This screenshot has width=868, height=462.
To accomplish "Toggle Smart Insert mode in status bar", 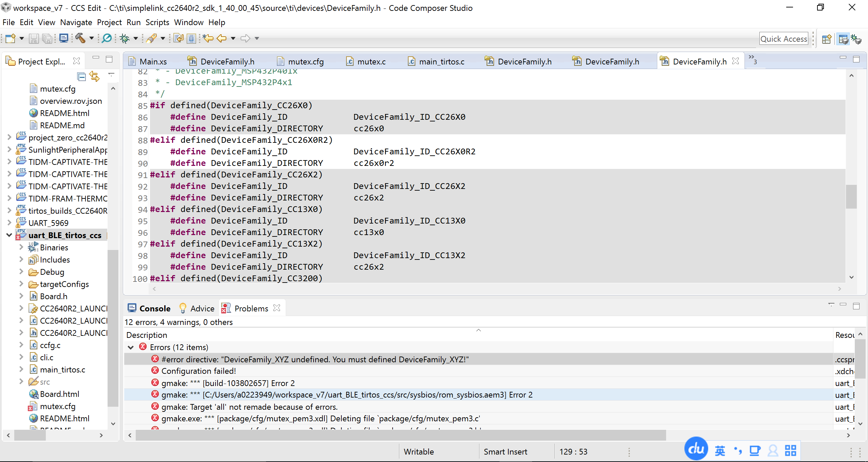I will pos(505,451).
